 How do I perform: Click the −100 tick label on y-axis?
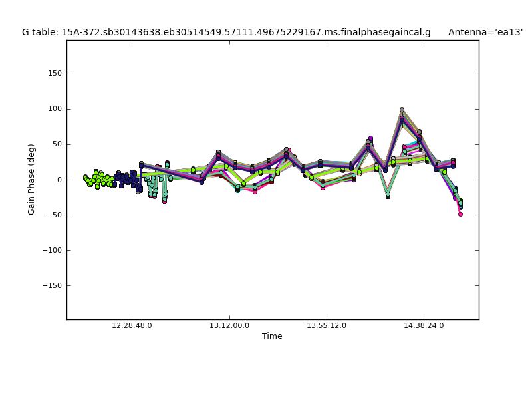pos(51,250)
